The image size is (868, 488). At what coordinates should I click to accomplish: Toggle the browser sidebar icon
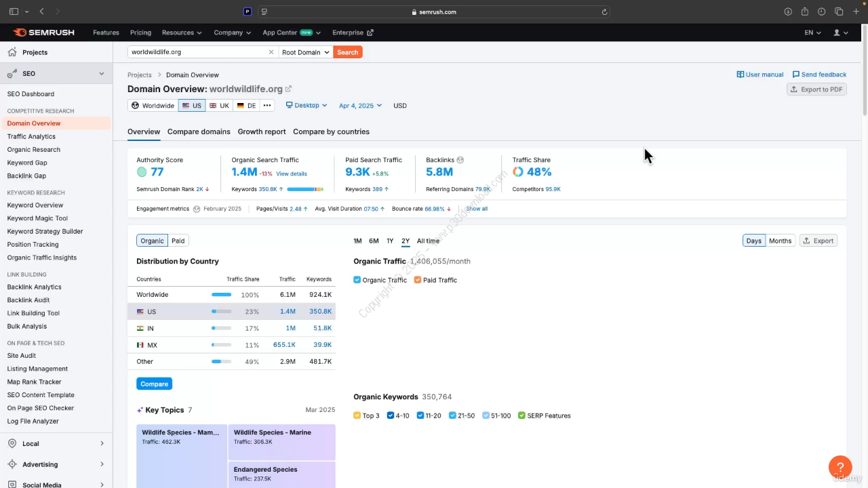point(14,12)
